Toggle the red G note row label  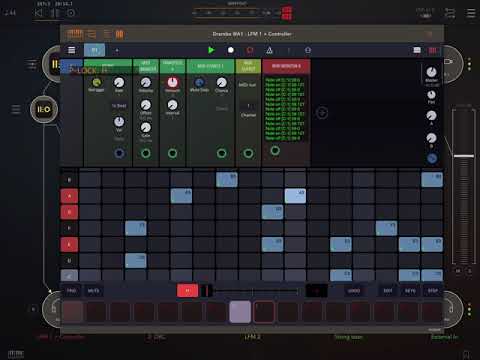(x=69, y=212)
